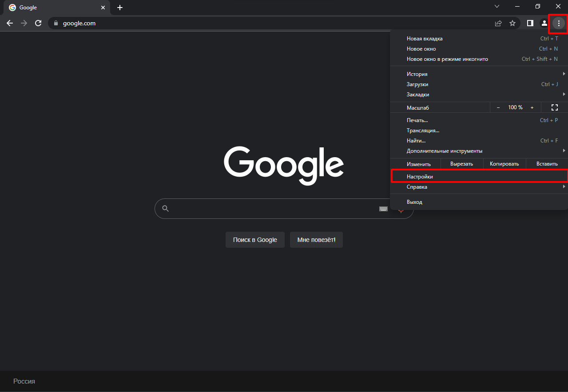This screenshot has height=392, width=568.
Task: Click the three-dot Chrome menu icon
Action: point(558,23)
